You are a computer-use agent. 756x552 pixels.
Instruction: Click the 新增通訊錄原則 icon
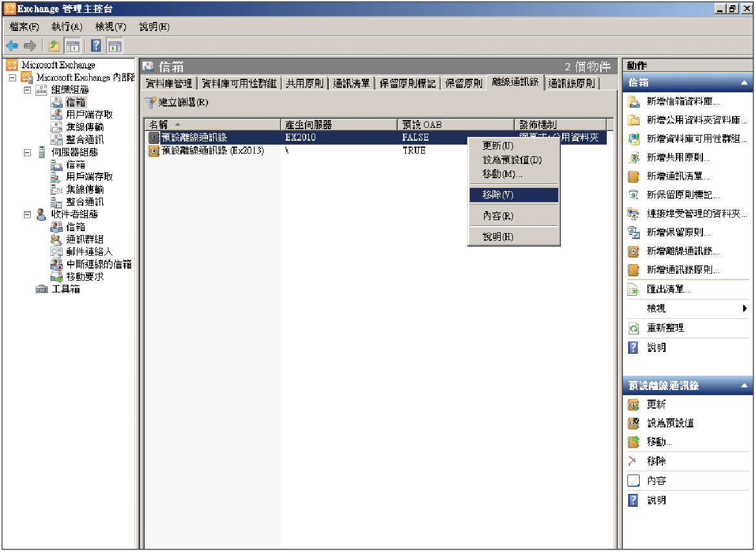pyautogui.click(x=633, y=270)
